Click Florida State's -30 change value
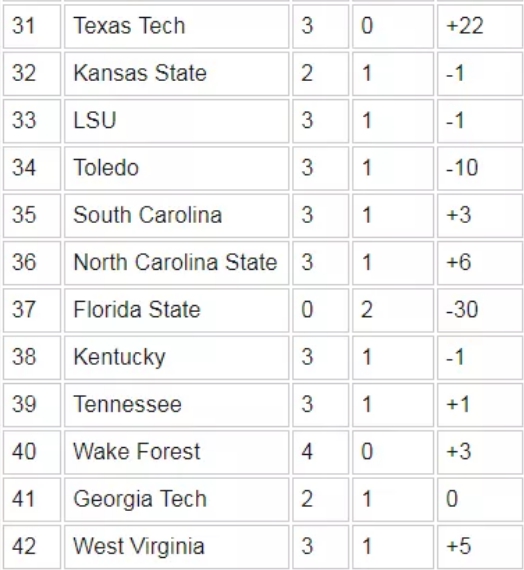This screenshot has width=524, height=570. click(x=462, y=310)
